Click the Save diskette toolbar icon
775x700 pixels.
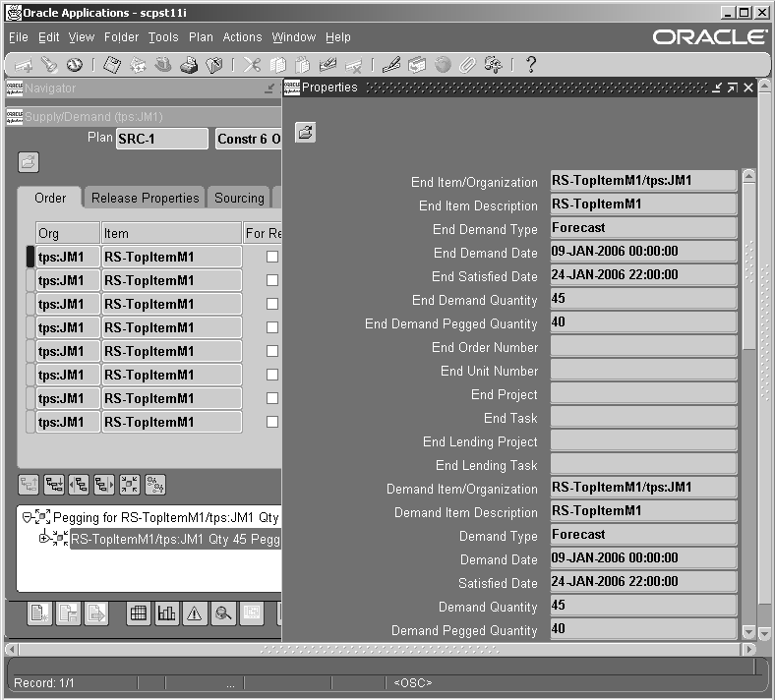(112, 65)
